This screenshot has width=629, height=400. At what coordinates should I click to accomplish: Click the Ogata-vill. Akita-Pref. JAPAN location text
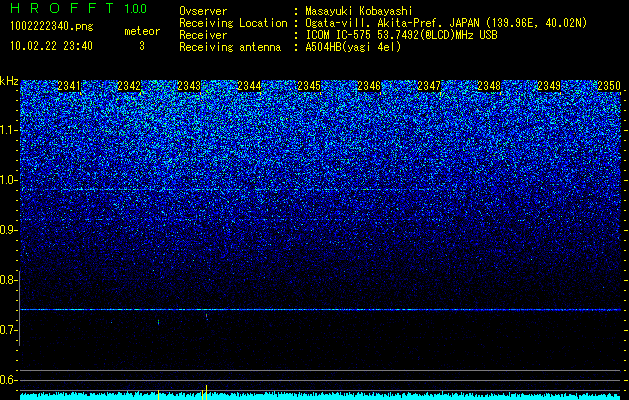446,23
